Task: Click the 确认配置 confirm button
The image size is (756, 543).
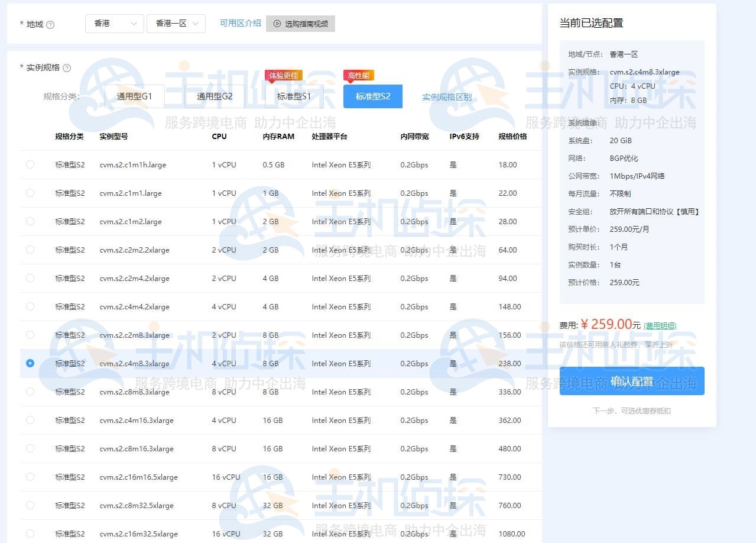Action: 632,382
